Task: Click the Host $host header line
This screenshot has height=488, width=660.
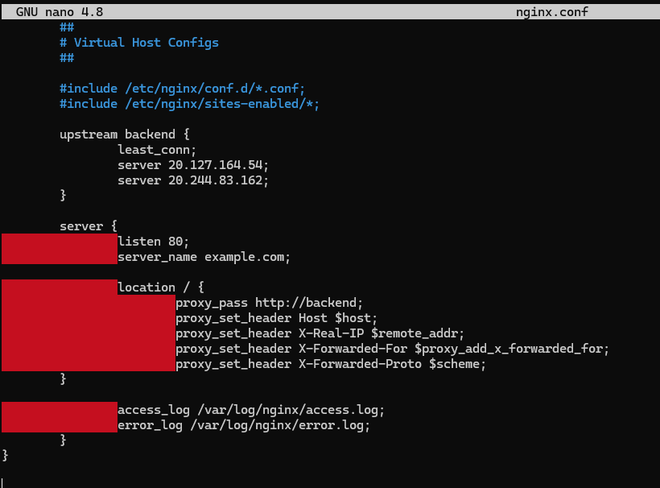Action: [x=276, y=318]
